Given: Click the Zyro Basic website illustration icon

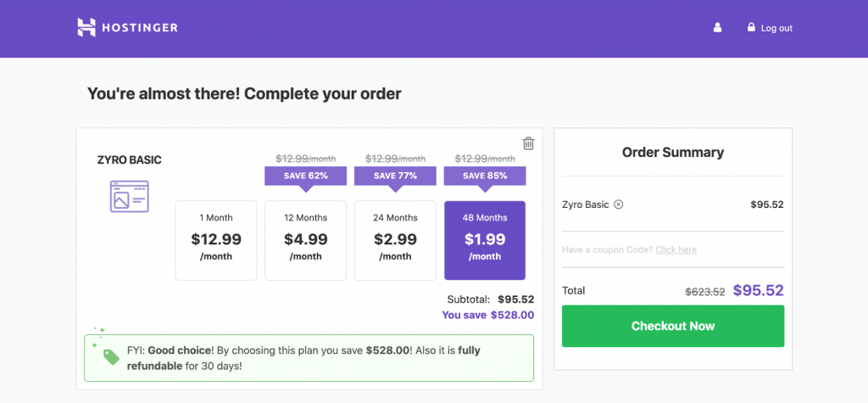Looking at the screenshot, I should click(130, 196).
